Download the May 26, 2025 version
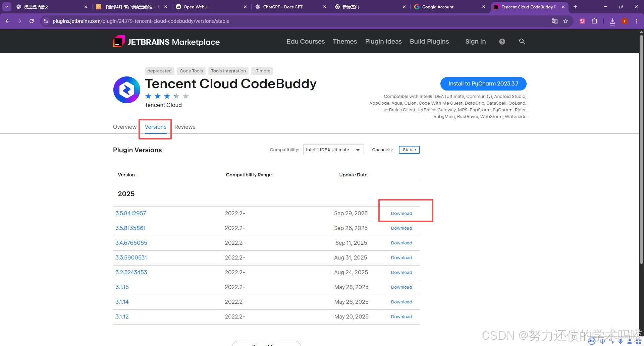Image resolution: width=644 pixels, height=346 pixels. [x=401, y=302]
